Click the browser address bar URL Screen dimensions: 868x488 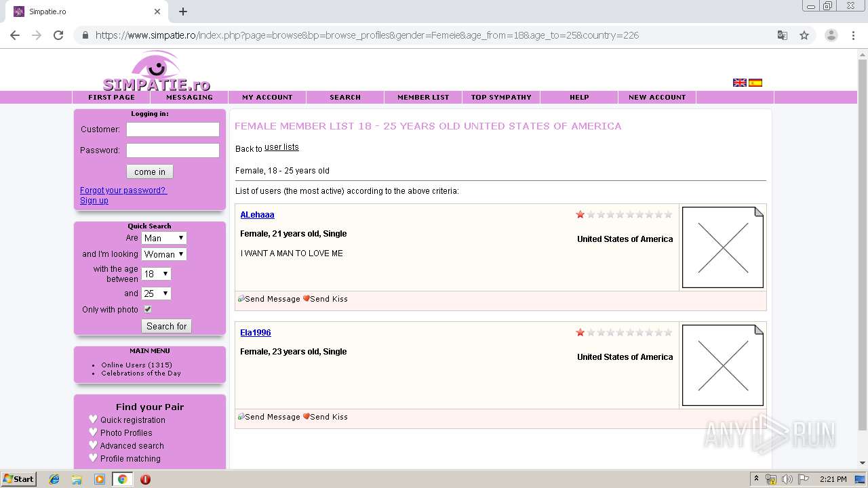367,35
